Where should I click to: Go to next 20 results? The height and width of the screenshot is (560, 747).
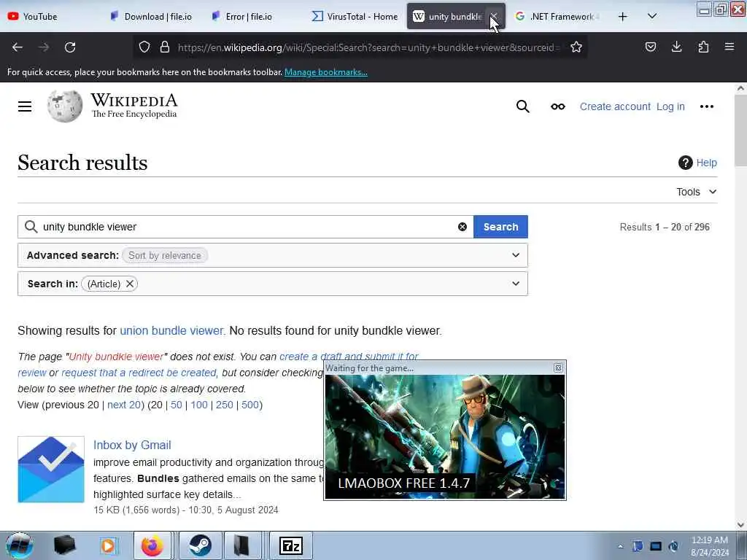124,405
